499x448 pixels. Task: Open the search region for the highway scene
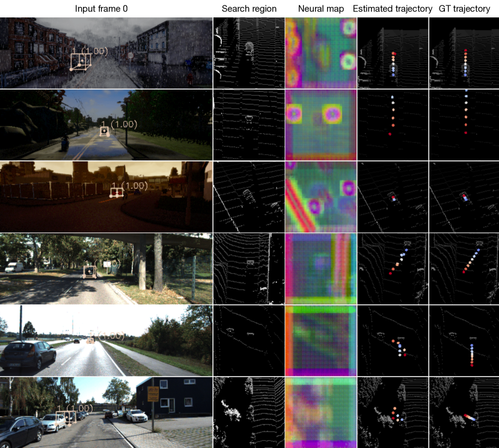point(249,341)
